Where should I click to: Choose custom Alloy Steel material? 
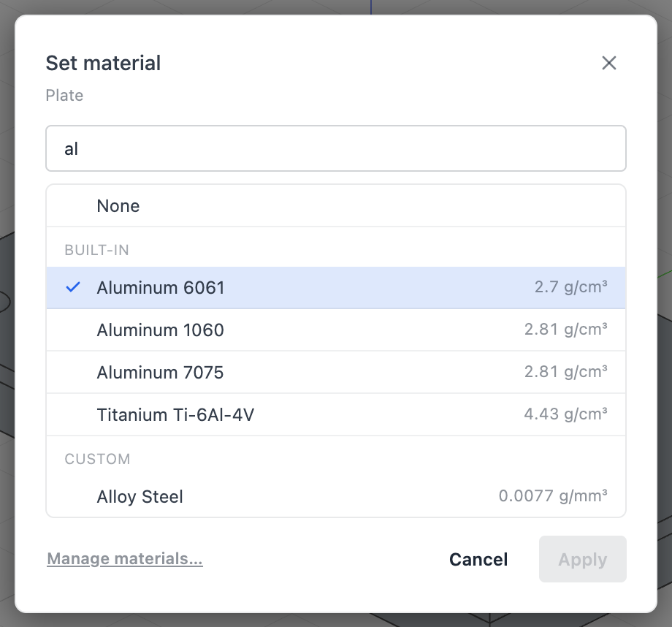pos(336,496)
